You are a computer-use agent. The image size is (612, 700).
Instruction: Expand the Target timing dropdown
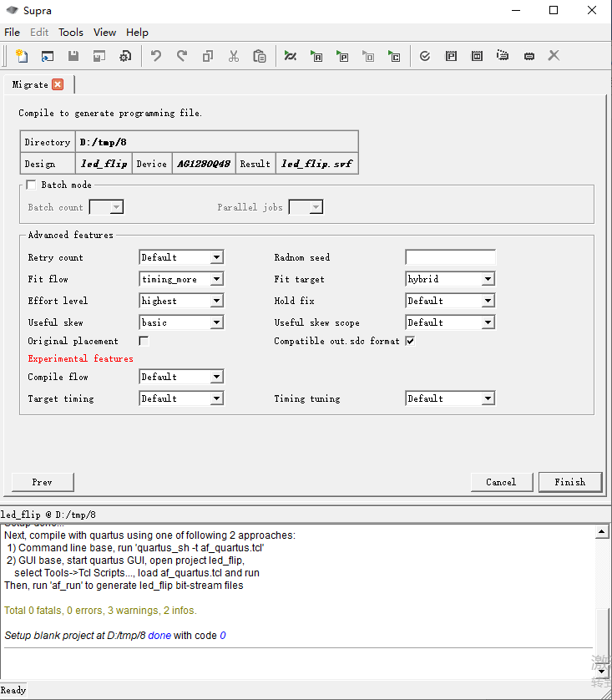(181, 398)
